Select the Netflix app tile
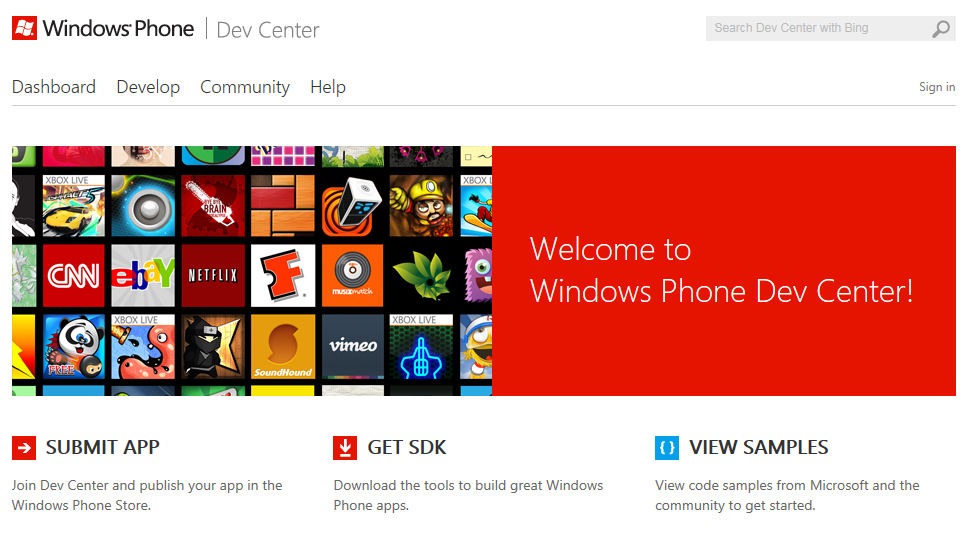 213,275
